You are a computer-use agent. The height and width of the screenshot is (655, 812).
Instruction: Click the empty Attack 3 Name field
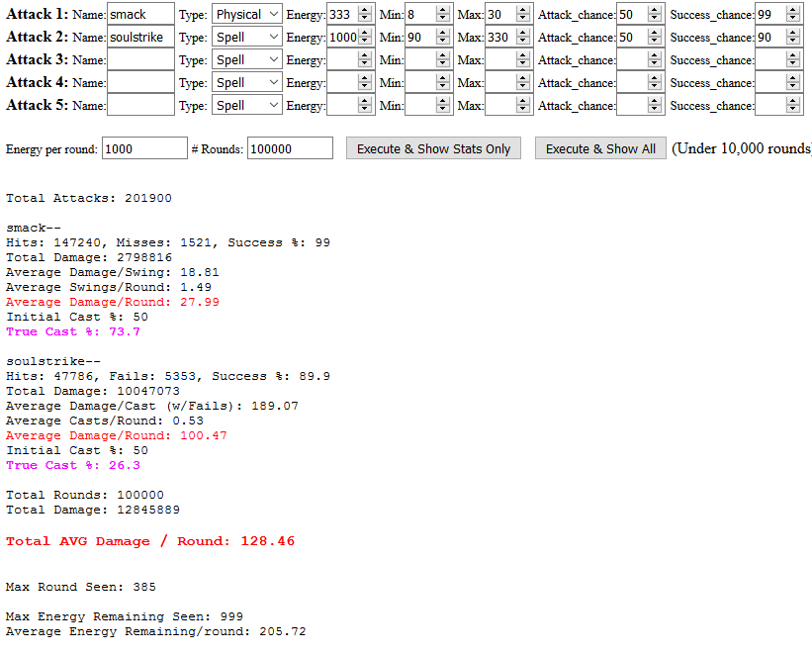[139, 60]
